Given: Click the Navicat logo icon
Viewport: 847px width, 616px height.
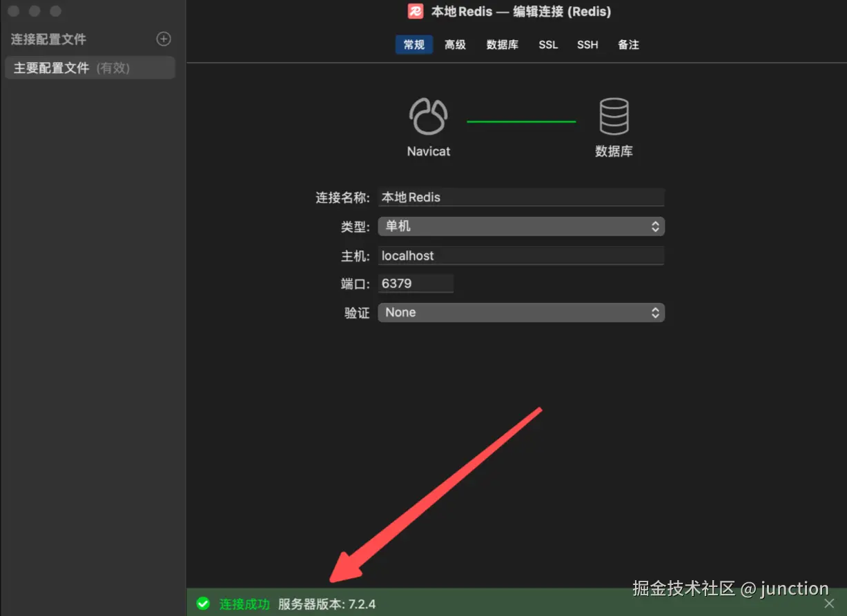Looking at the screenshot, I should pos(429,116).
